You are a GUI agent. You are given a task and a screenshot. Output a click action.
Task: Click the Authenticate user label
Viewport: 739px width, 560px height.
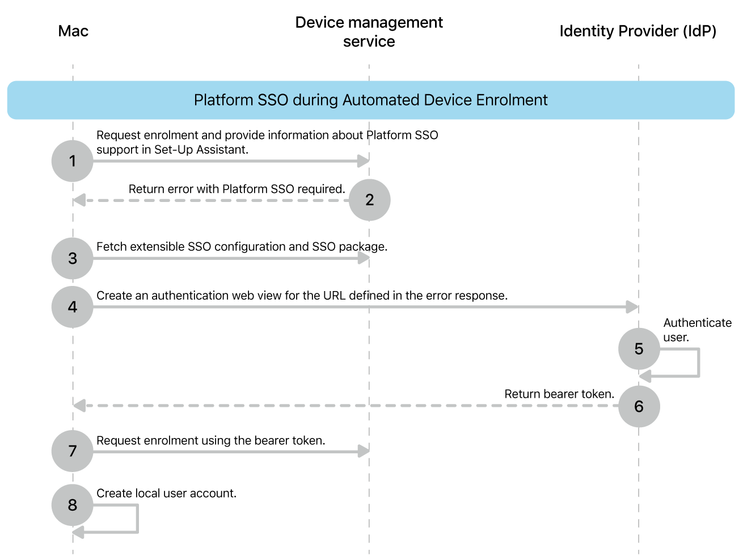(697, 330)
